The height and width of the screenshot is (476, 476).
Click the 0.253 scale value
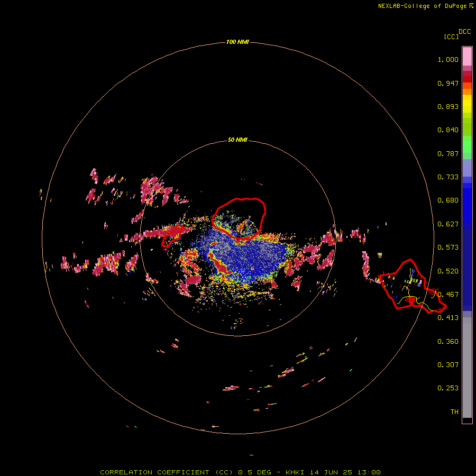(448, 388)
